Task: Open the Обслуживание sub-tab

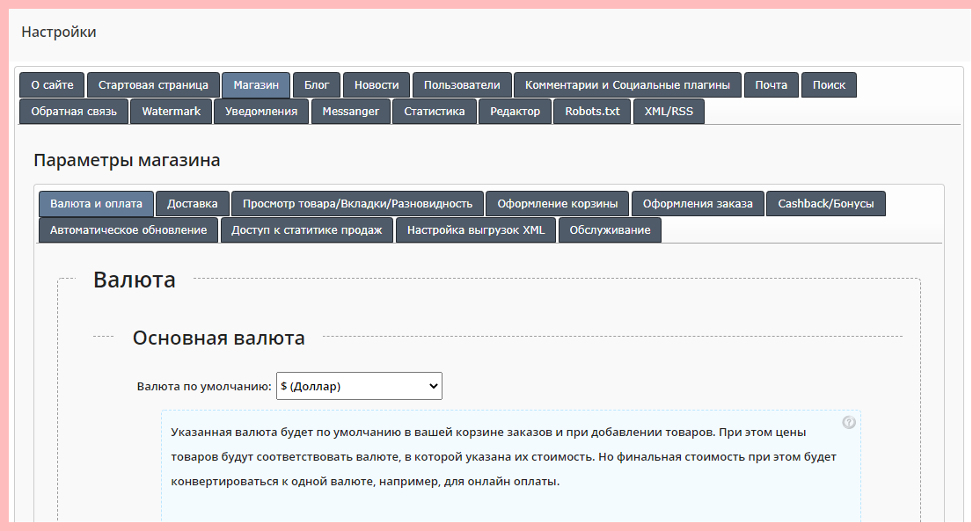Action: coord(610,230)
